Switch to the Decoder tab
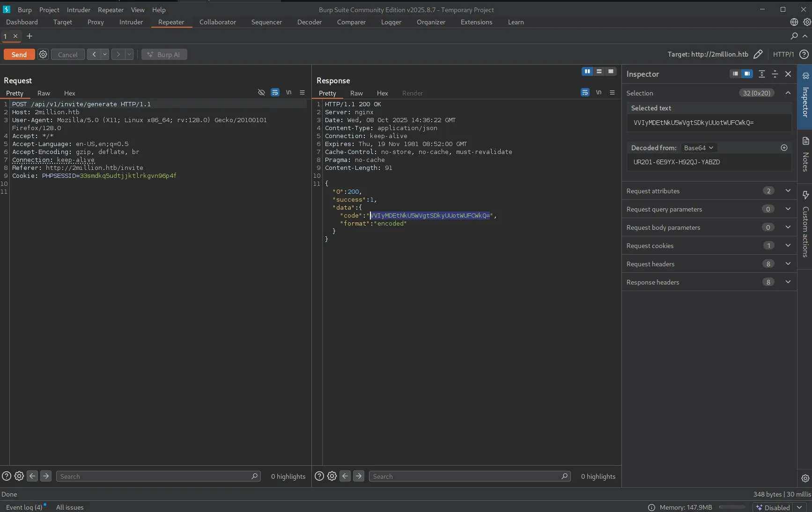Image resolution: width=812 pixels, height=512 pixels. click(309, 22)
